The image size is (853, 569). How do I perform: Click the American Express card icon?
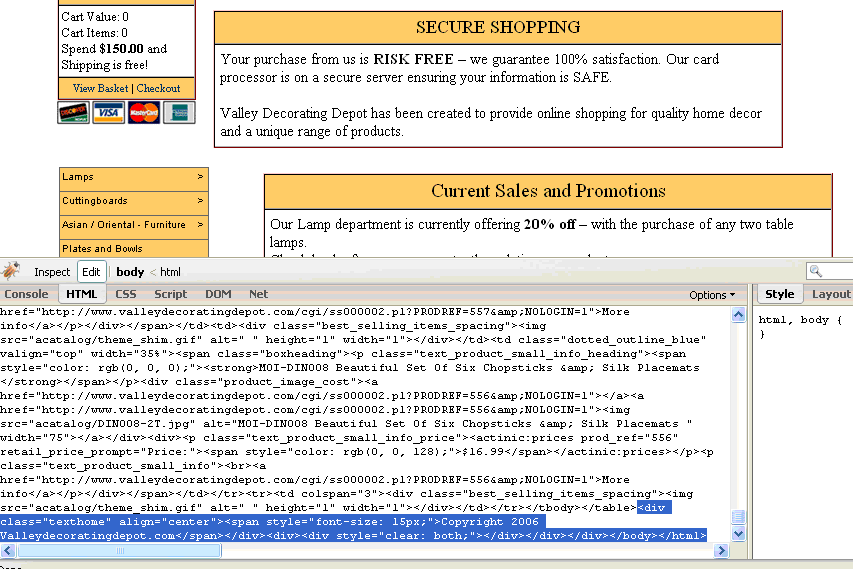click(x=178, y=112)
